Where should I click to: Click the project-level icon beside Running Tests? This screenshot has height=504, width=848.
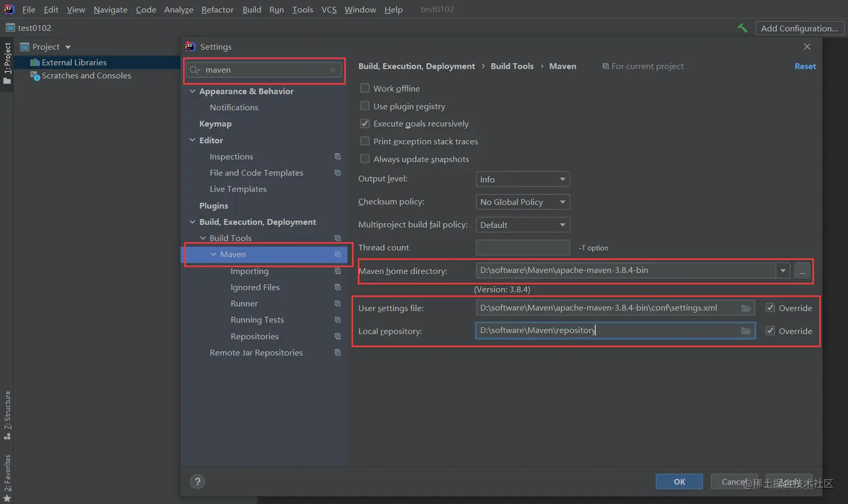pyautogui.click(x=338, y=320)
